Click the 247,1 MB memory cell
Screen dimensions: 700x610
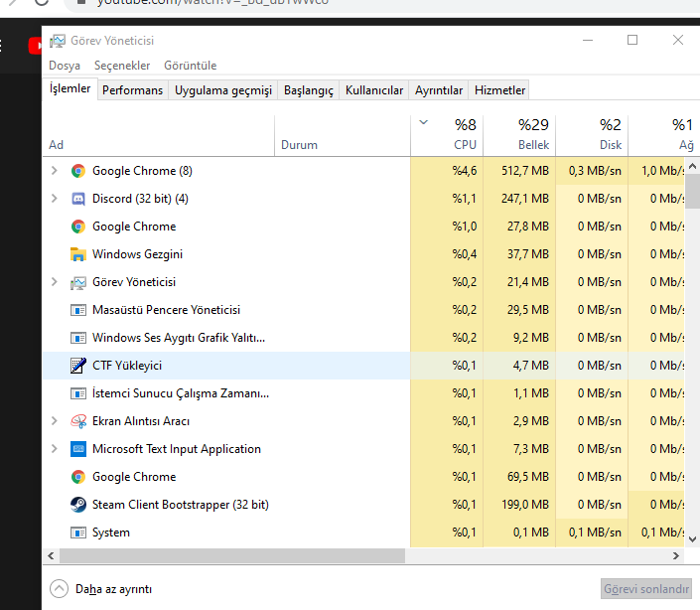[x=519, y=199]
